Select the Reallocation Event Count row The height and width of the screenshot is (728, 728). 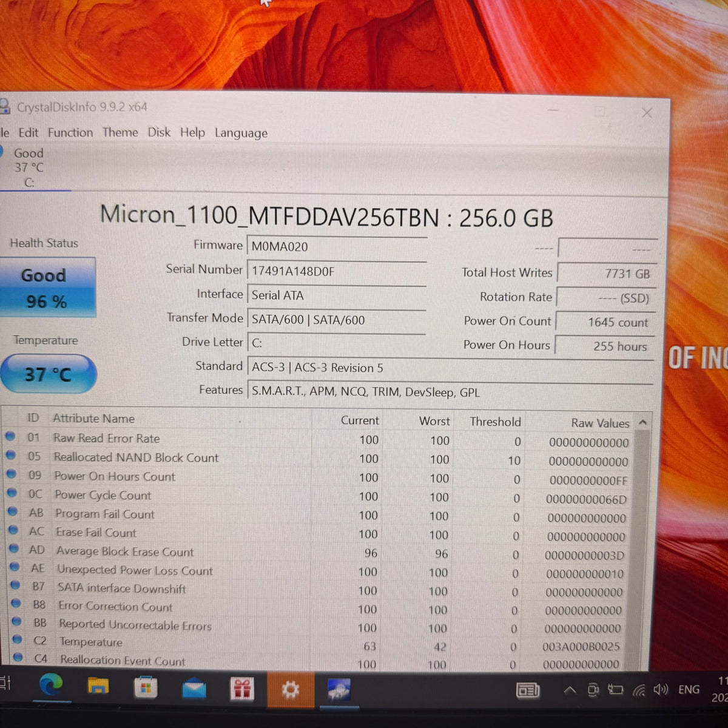click(x=318, y=662)
